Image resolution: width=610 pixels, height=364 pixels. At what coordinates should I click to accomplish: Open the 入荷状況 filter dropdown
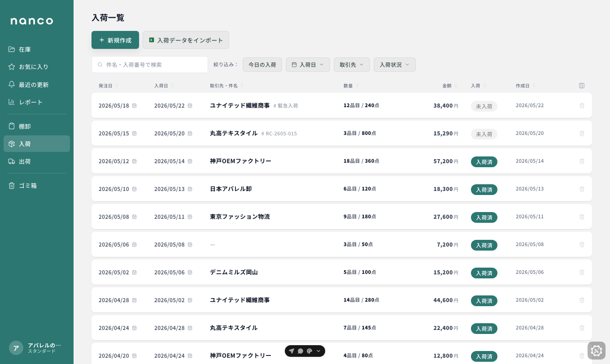coord(395,65)
